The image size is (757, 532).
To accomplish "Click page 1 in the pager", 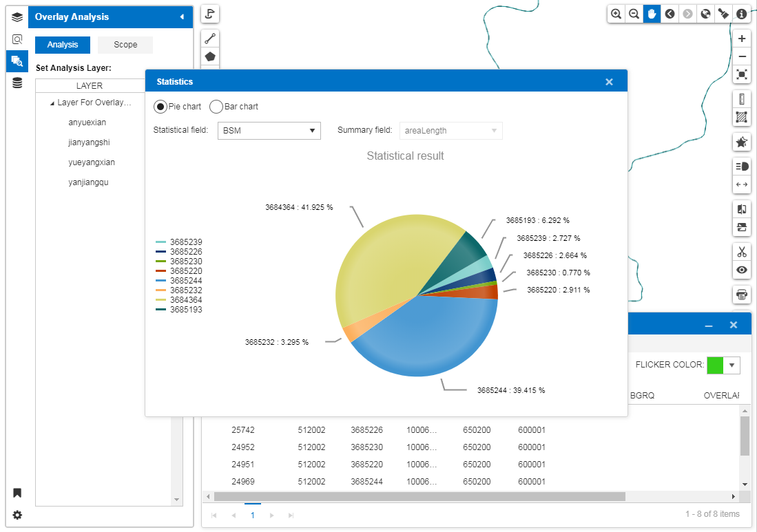I will tap(253, 515).
